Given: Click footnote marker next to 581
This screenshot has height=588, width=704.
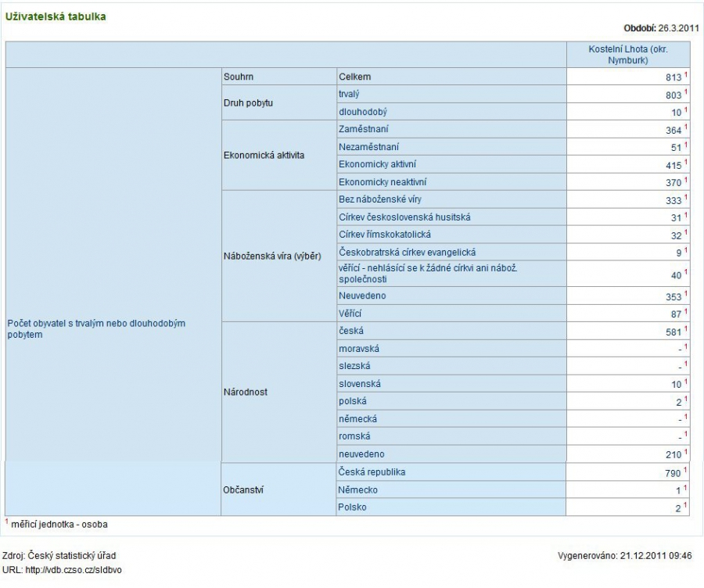Looking at the screenshot, I should 686,328.
